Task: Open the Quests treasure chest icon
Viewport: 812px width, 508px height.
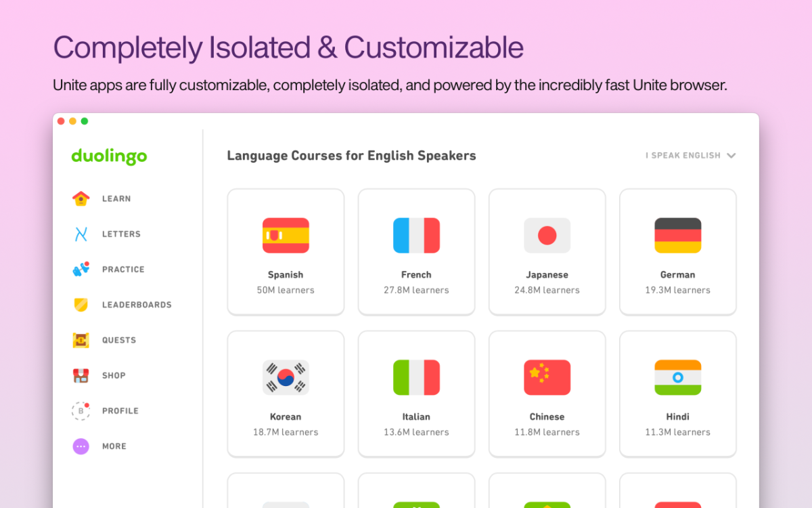Action: coord(81,340)
